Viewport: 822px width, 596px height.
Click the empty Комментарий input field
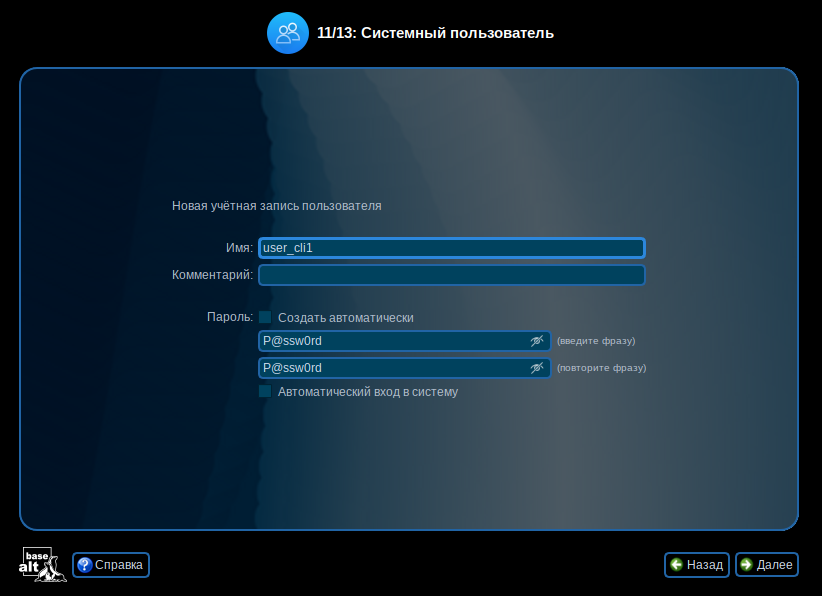(x=451, y=275)
